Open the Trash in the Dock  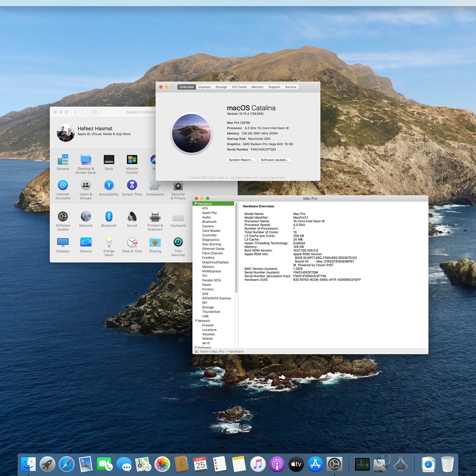(x=447, y=464)
